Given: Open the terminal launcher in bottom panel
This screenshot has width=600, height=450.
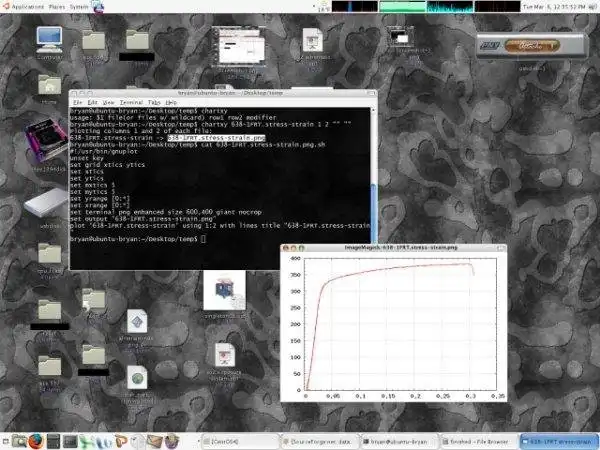Looking at the screenshot, I should point(70,441).
